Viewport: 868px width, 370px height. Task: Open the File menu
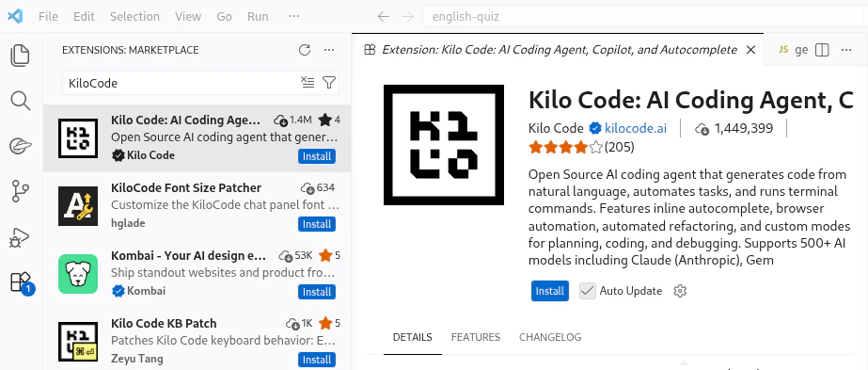click(48, 17)
